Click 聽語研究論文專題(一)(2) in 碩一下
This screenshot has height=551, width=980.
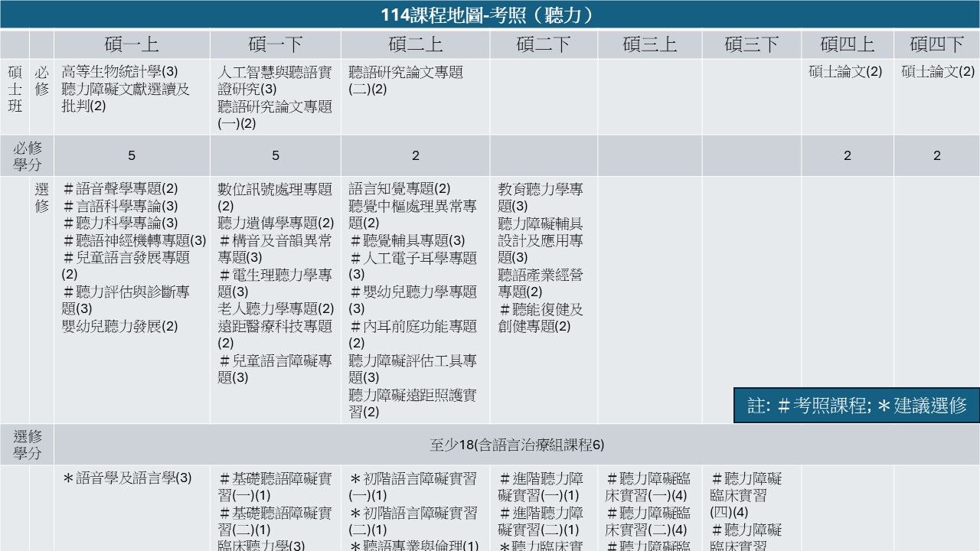(x=275, y=115)
